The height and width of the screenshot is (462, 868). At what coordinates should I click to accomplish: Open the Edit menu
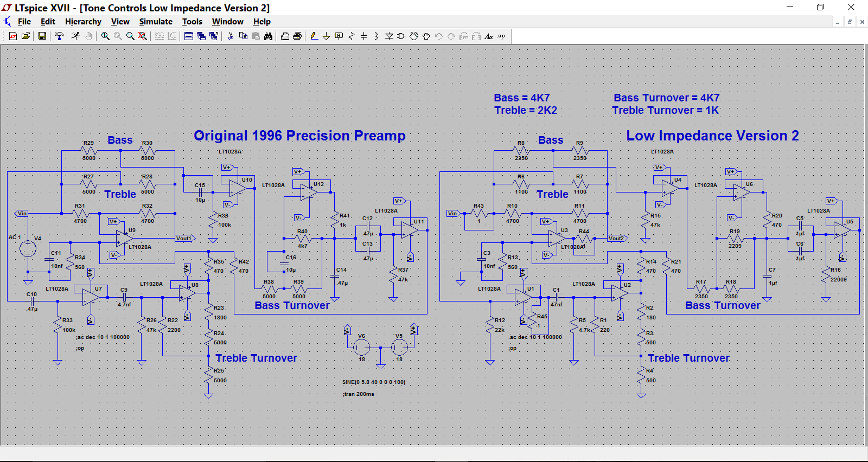point(48,22)
